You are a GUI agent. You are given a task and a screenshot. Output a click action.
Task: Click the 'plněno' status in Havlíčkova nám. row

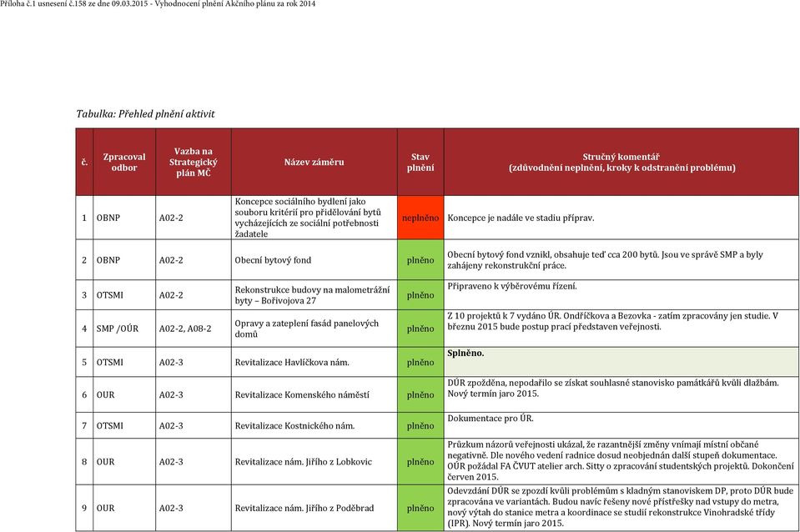(420, 363)
